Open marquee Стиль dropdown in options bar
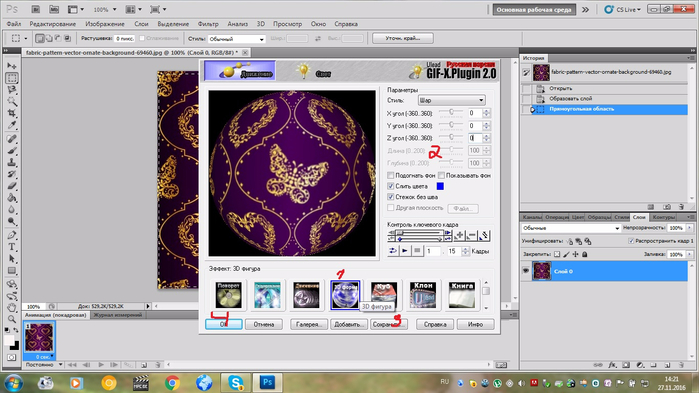The width and height of the screenshot is (699, 393). tap(236, 39)
